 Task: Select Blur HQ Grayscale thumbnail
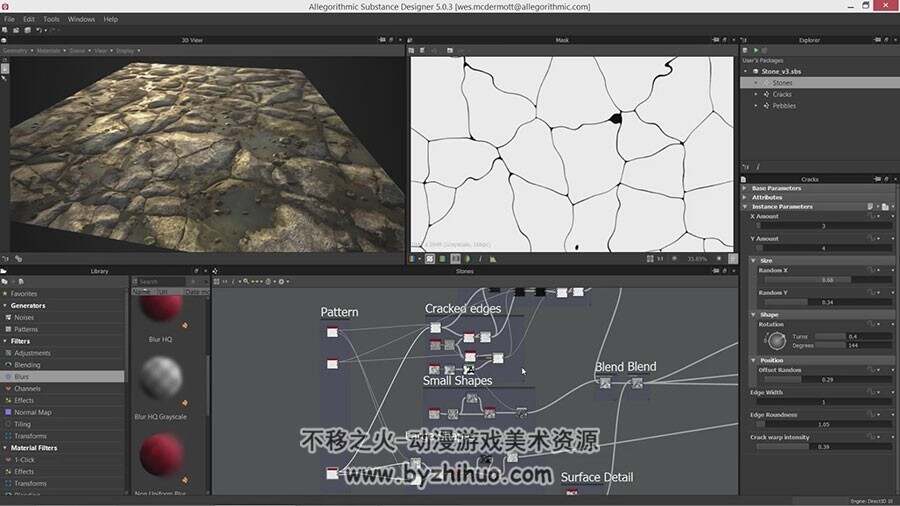pos(161,379)
